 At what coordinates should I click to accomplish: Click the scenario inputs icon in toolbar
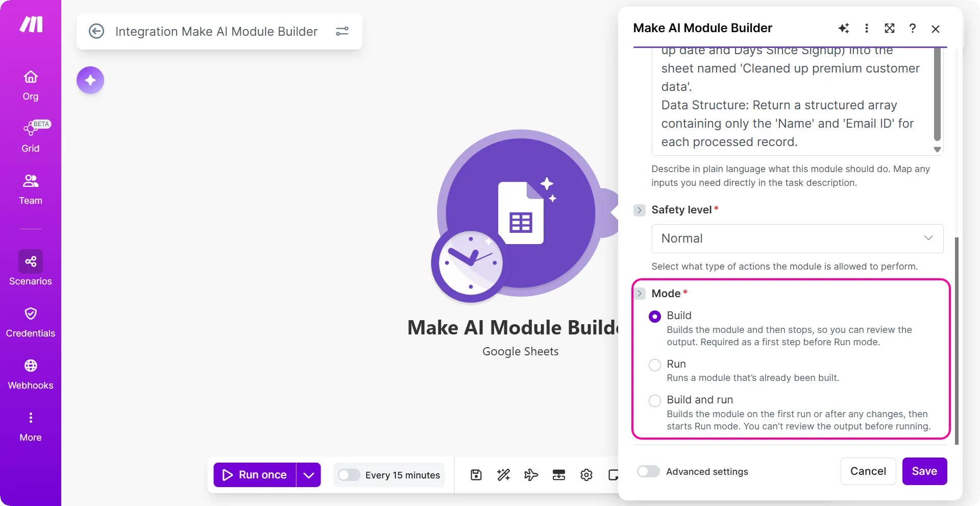point(559,475)
